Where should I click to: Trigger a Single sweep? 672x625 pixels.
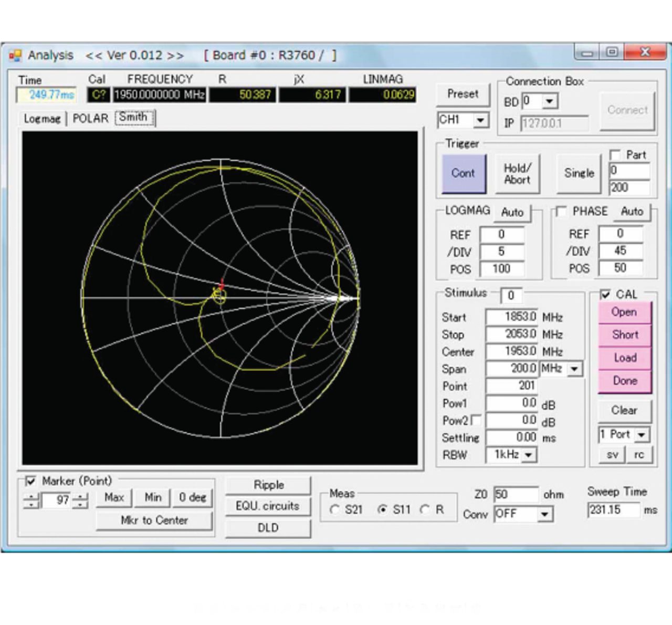579,173
